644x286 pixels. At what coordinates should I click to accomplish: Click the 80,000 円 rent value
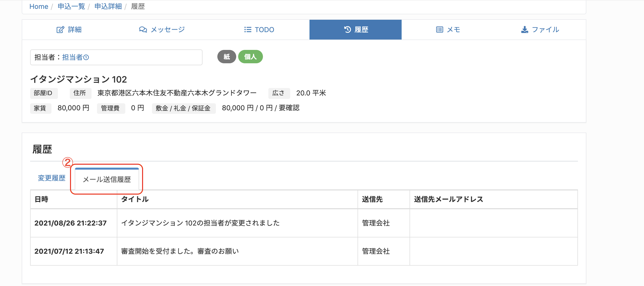[73, 108]
